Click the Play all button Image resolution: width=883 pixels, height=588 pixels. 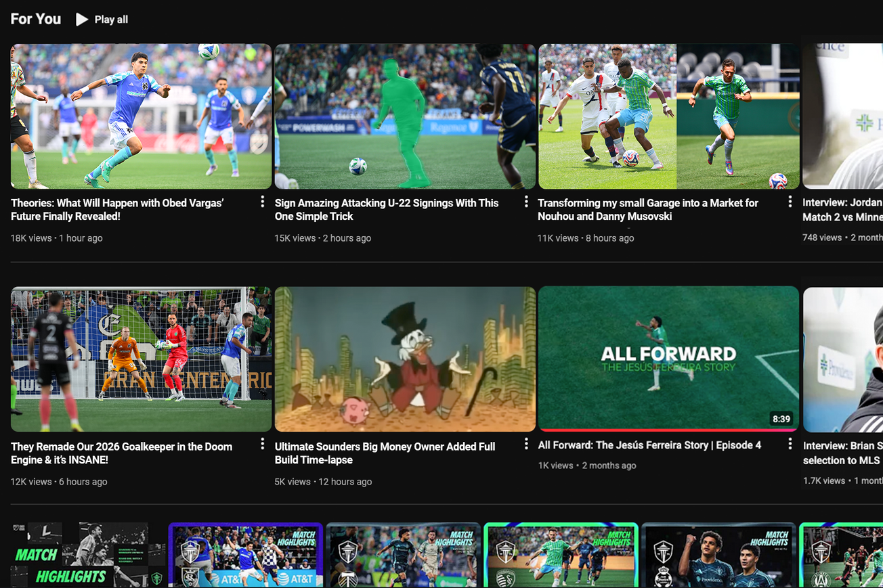tap(102, 19)
